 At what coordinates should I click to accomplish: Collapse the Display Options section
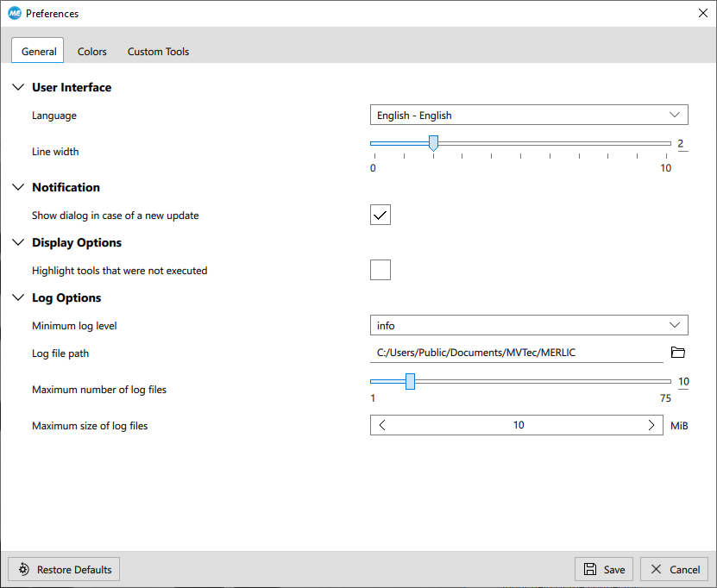pyautogui.click(x=18, y=242)
